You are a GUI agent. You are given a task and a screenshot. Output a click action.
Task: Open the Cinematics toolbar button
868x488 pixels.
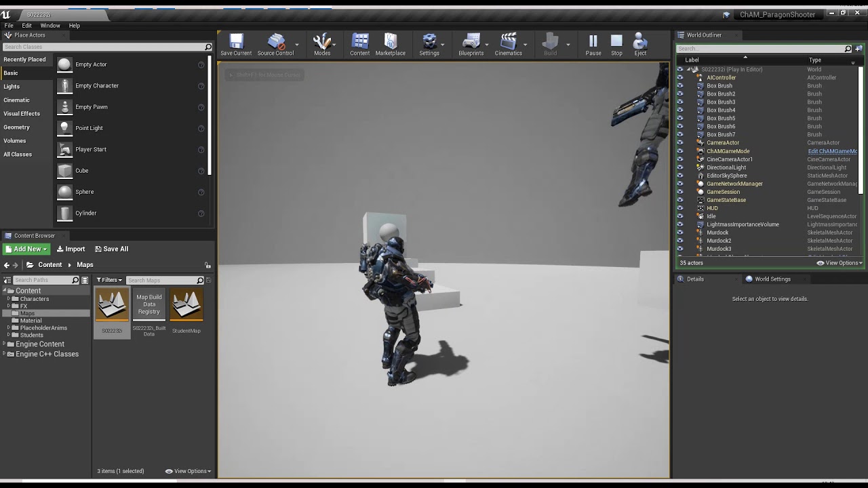tap(509, 45)
